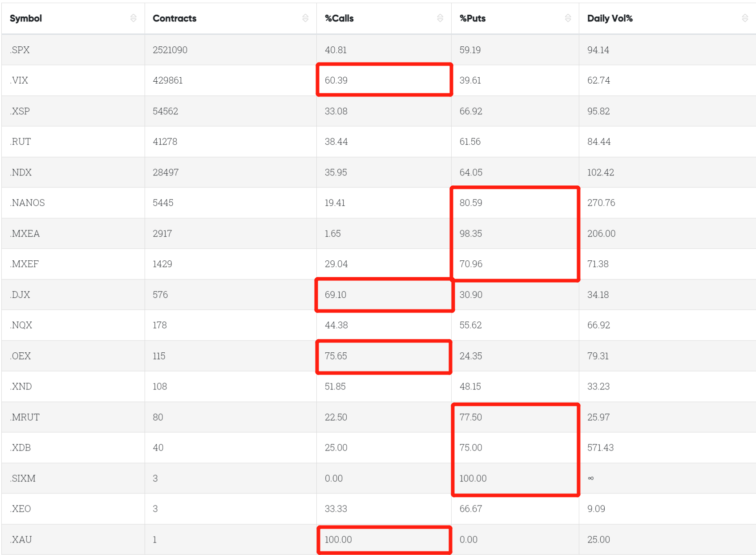Select the .OEX symbol cell
This screenshot has height=555, width=756.
coord(21,356)
